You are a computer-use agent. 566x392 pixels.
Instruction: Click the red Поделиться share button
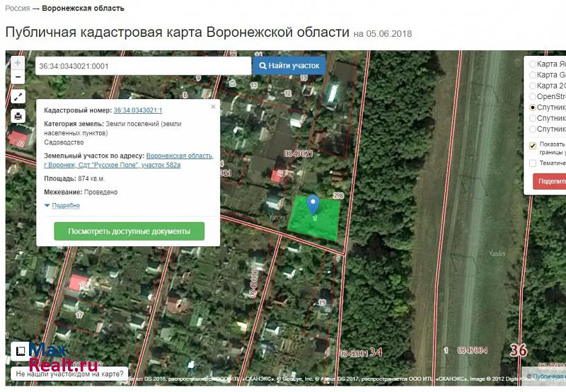pos(550,181)
